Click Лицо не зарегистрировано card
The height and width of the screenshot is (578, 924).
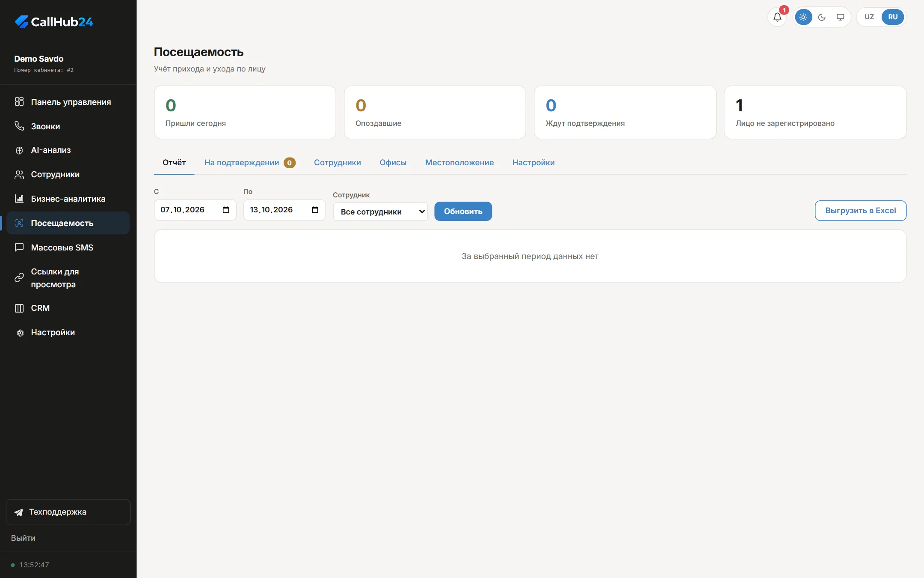[x=815, y=112]
